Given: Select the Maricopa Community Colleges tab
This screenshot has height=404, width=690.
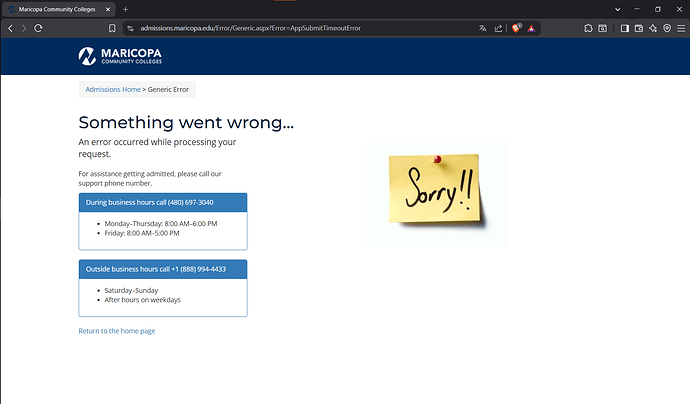Looking at the screenshot, I should click(59, 9).
